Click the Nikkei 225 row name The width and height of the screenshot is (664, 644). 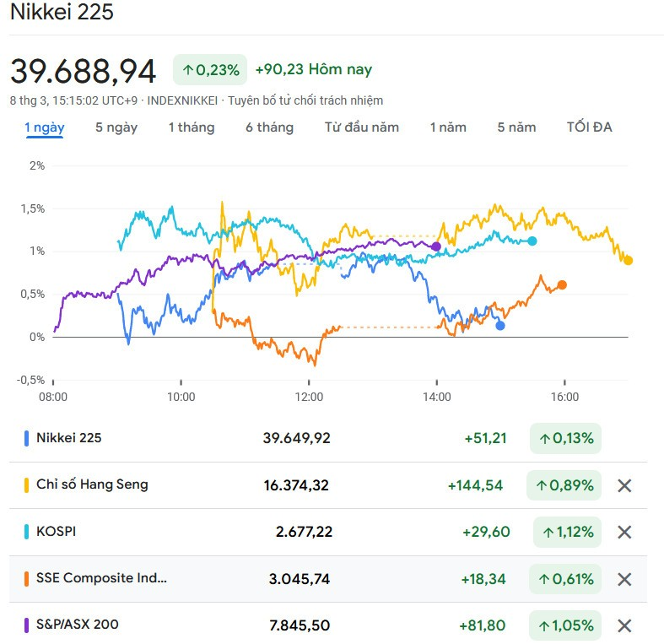(x=69, y=438)
